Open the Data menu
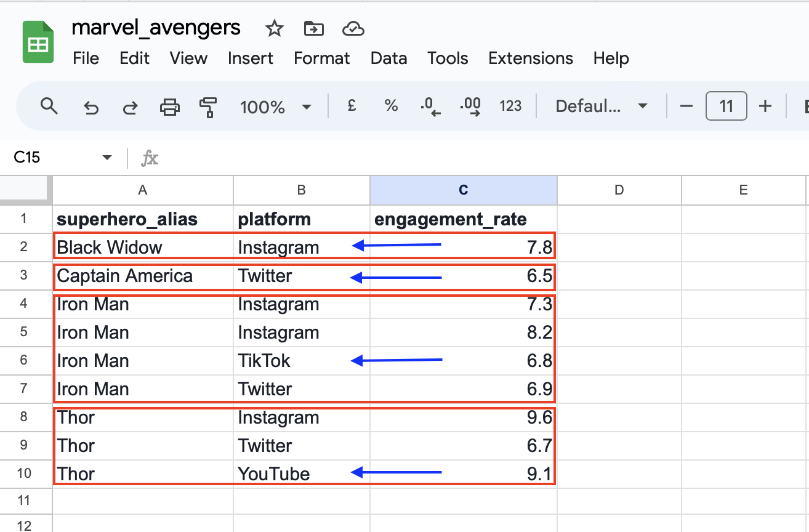Screen dimensions: 809x532 coord(388,58)
